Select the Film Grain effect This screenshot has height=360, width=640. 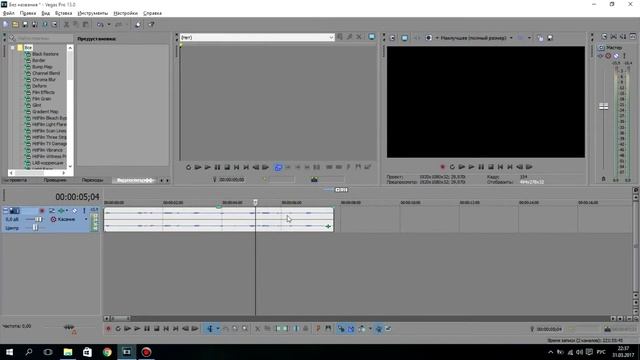(x=42, y=99)
